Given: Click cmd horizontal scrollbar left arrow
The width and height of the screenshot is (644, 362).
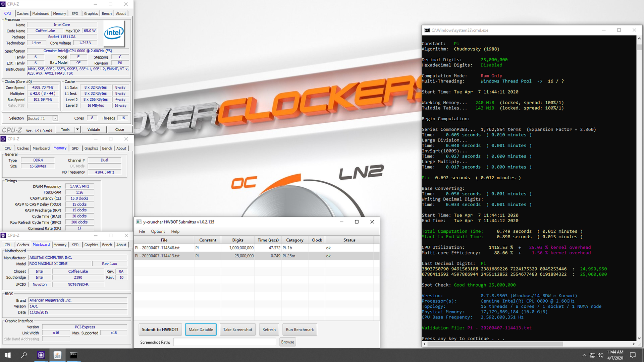Looking at the screenshot, I should (x=425, y=344).
